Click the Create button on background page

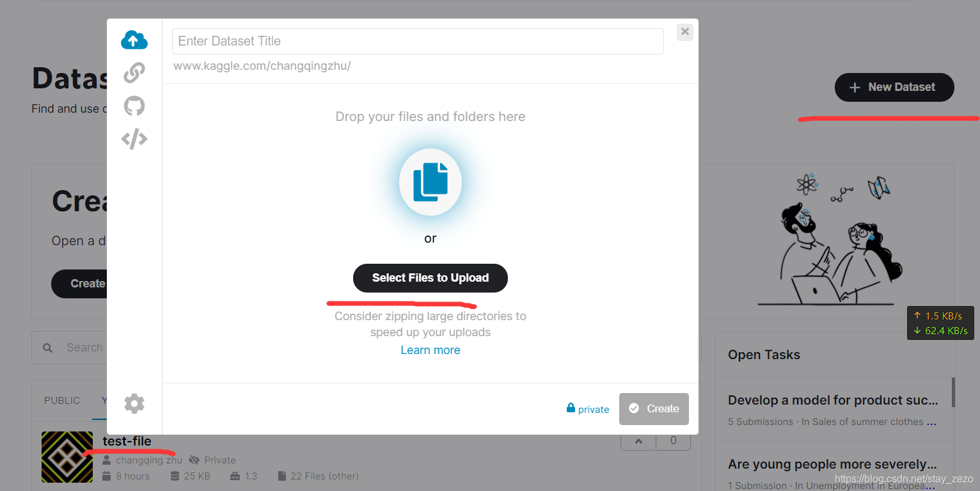point(79,284)
